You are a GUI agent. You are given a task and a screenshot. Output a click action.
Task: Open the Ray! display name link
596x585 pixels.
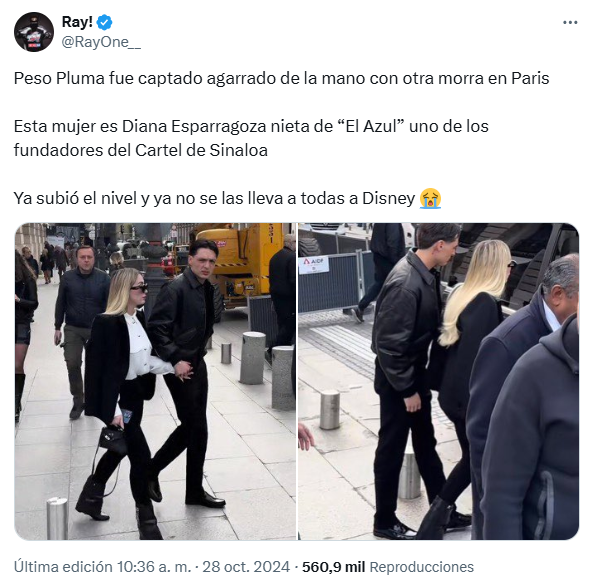tap(77, 22)
